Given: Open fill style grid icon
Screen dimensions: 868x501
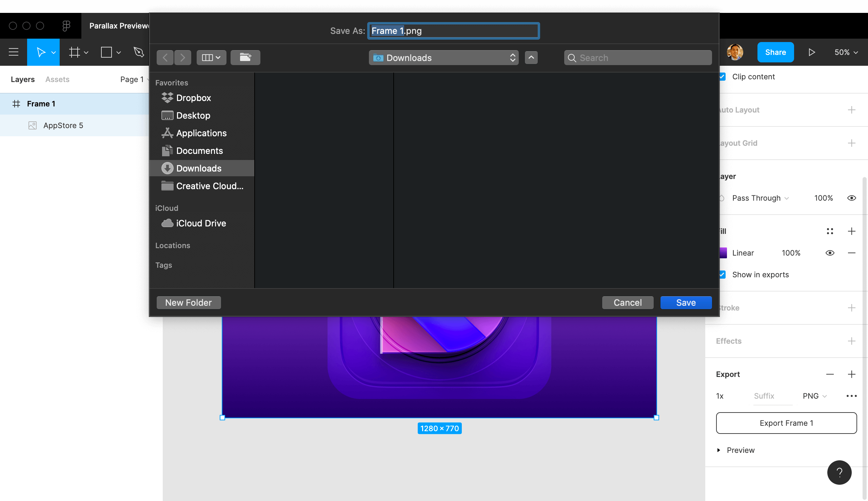Looking at the screenshot, I should 829,231.
